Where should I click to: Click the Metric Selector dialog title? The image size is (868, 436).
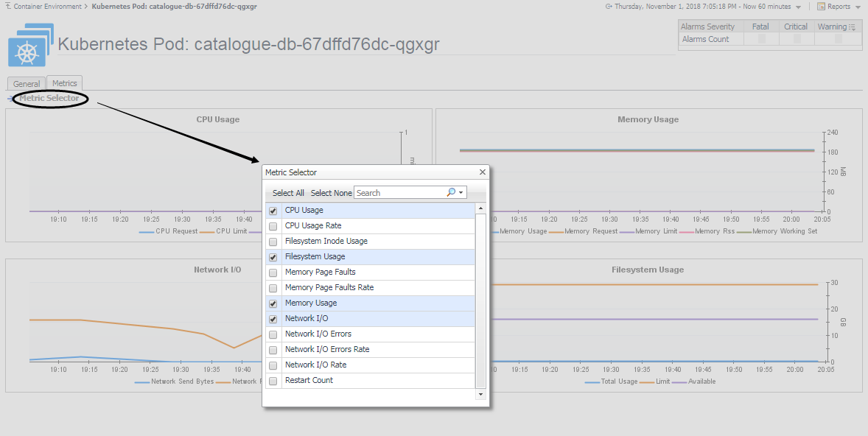[291, 172]
